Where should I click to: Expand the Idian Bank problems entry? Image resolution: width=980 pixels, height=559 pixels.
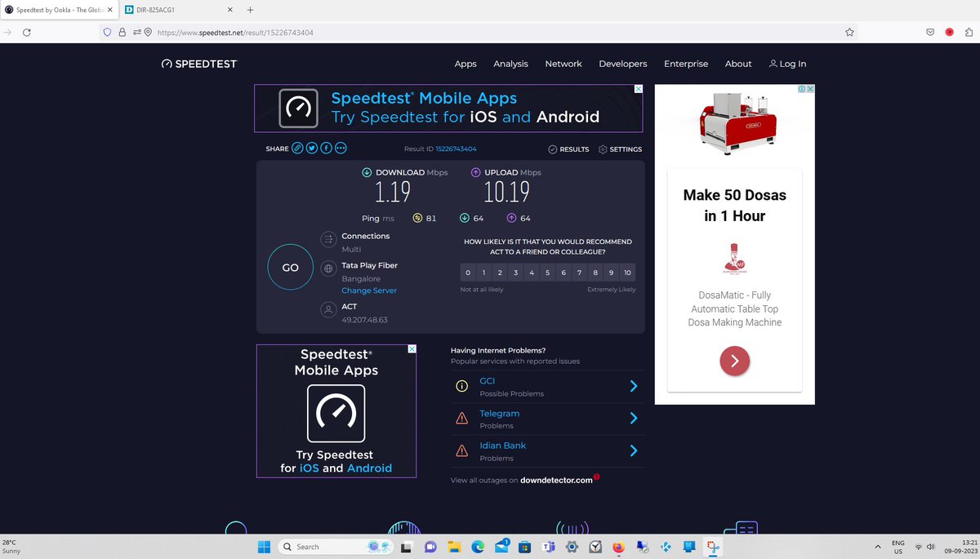tap(633, 450)
